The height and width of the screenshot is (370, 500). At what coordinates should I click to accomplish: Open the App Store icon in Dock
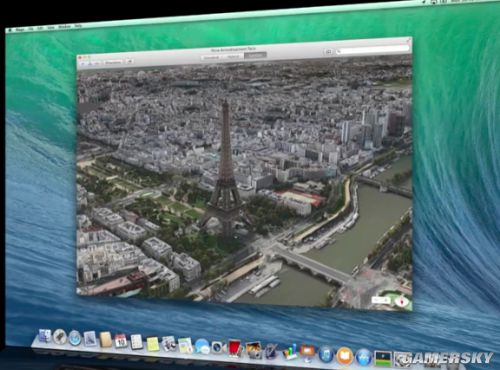click(x=364, y=357)
